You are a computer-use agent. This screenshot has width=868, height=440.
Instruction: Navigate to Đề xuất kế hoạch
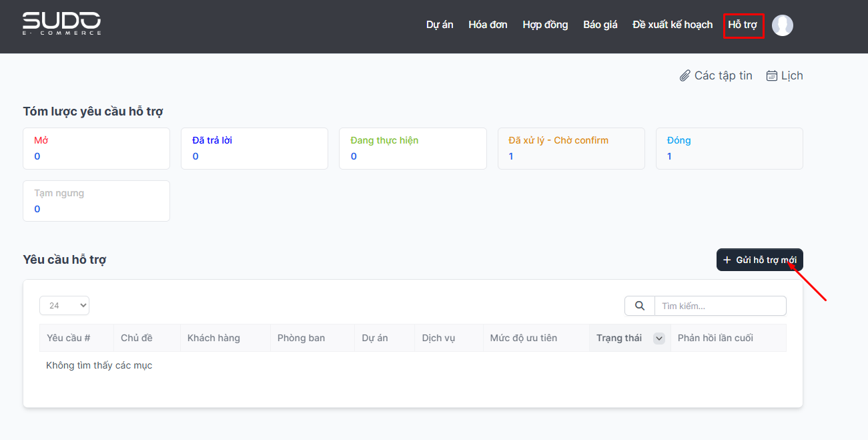click(x=673, y=25)
